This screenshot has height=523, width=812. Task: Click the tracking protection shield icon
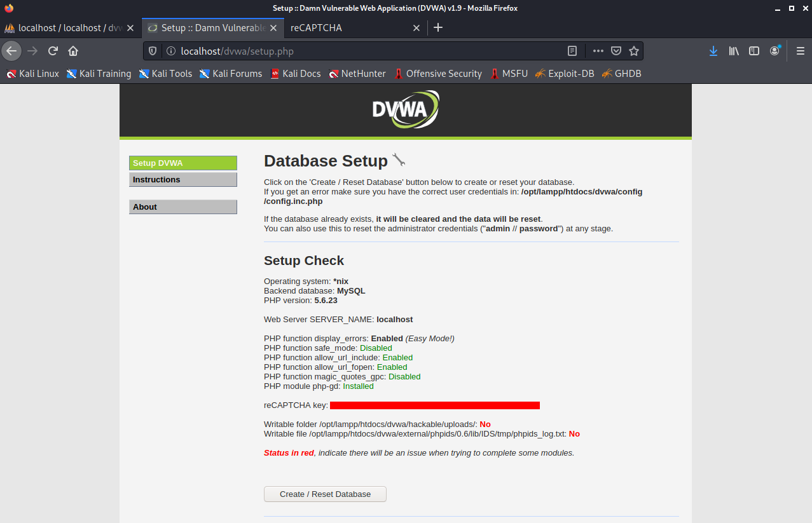153,51
